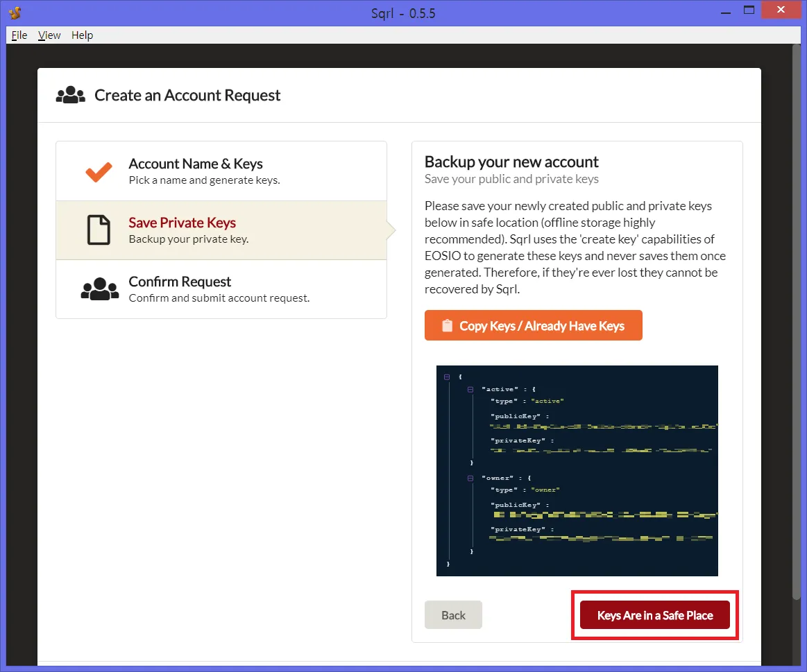Confirm with Keys Are in a Safe Place
The image size is (807, 672).
654,615
